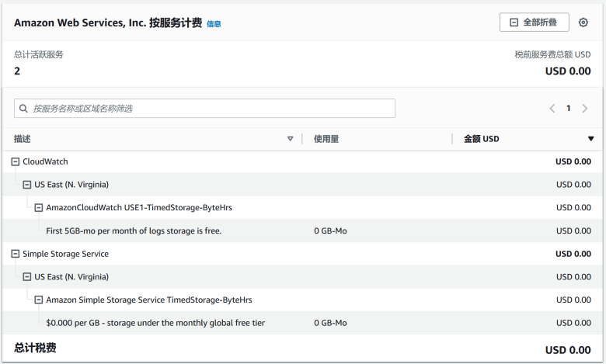The width and height of the screenshot is (606, 364).
Task: Click the Description column header text
Action: point(23,139)
